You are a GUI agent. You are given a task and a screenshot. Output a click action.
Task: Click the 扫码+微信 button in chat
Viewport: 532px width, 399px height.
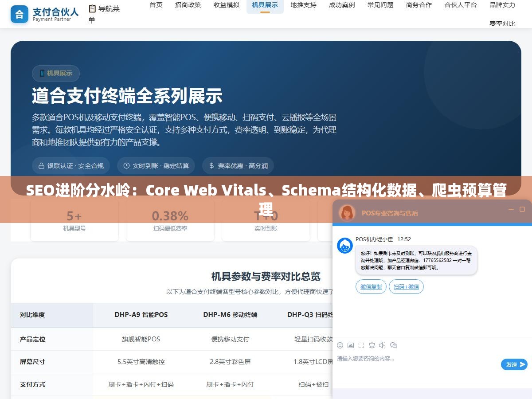tap(406, 286)
